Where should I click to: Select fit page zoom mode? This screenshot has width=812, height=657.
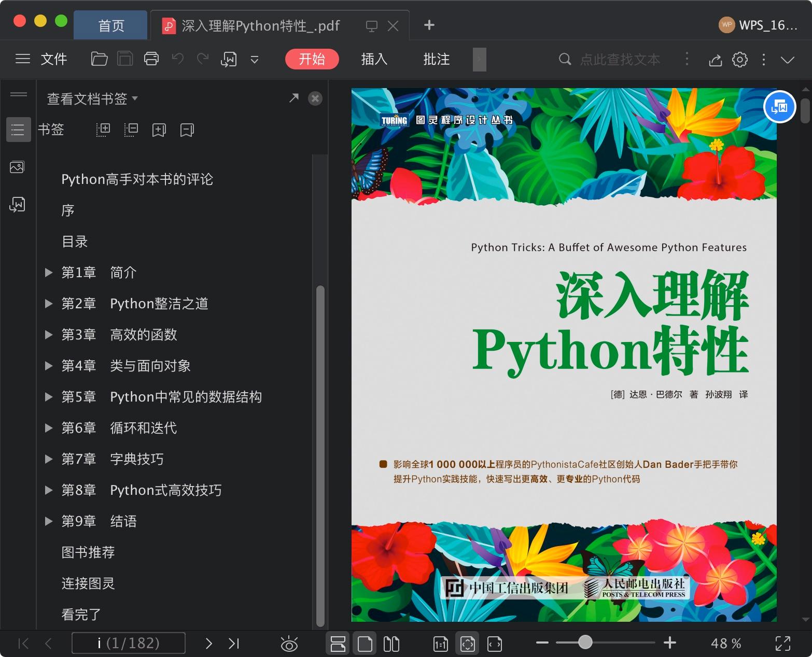pyautogui.click(x=467, y=644)
